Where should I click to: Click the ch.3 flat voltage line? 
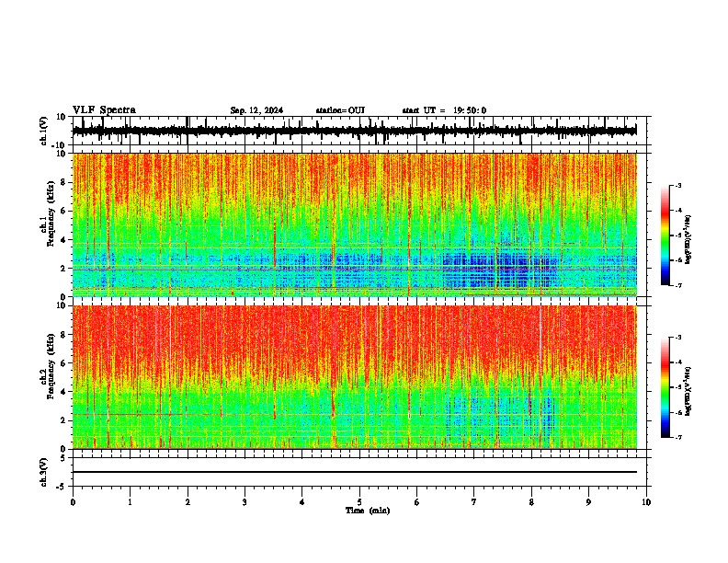[354, 472]
